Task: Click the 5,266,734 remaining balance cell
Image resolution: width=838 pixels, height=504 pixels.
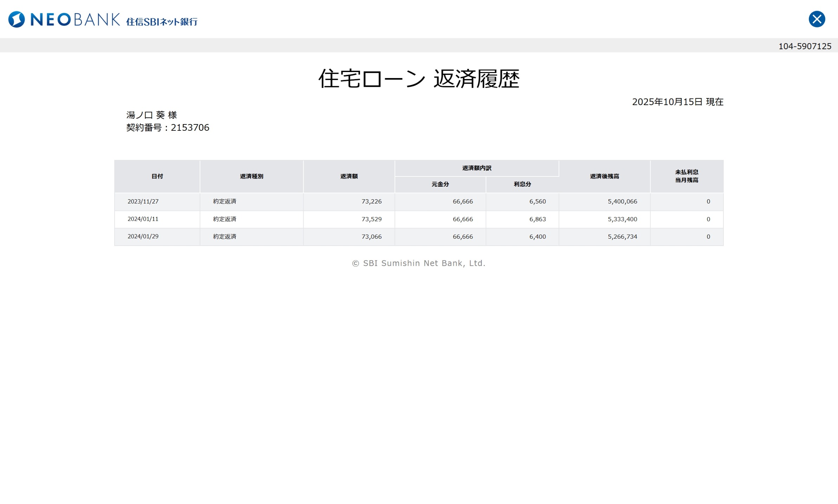Action: 622,237
